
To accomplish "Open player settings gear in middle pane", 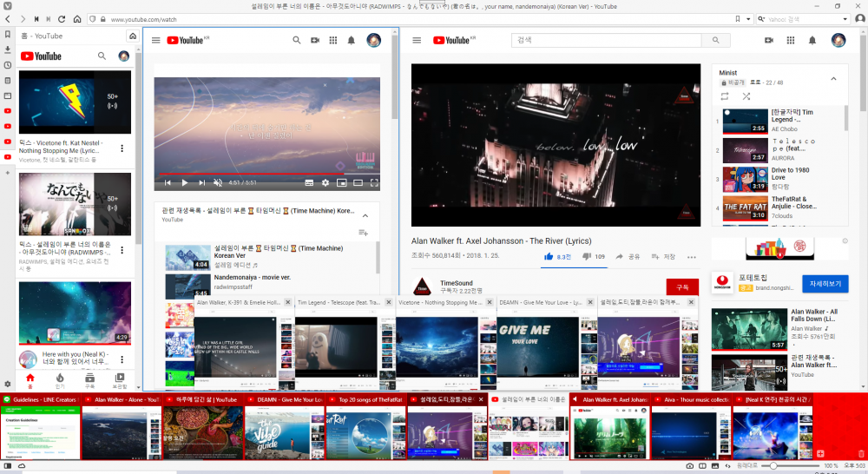I will click(x=325, y=182).
